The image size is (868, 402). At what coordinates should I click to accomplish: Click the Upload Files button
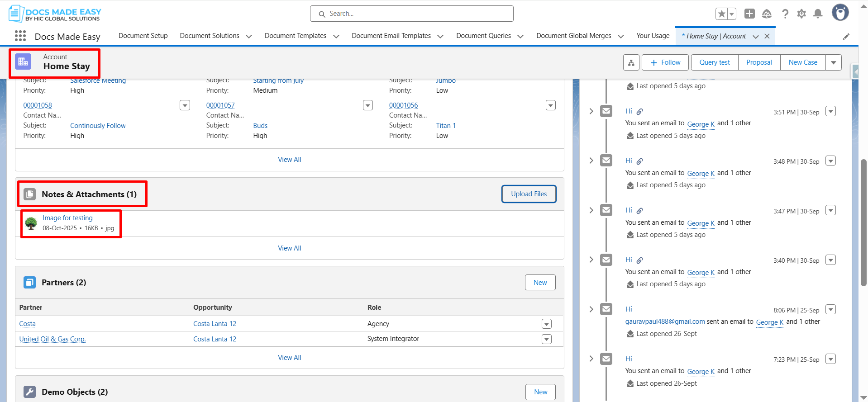click(529, 194)
